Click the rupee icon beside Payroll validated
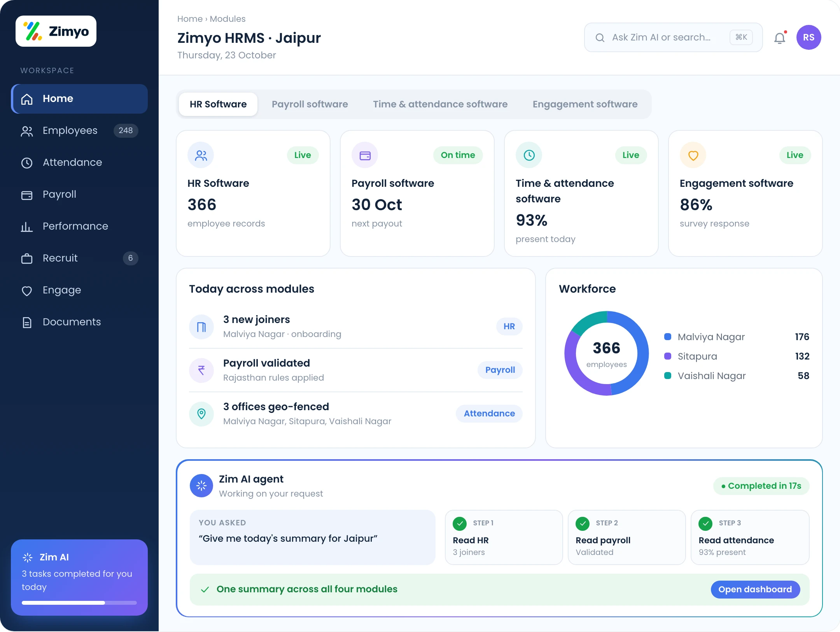The image size is (840, 632). click(201, 370)
